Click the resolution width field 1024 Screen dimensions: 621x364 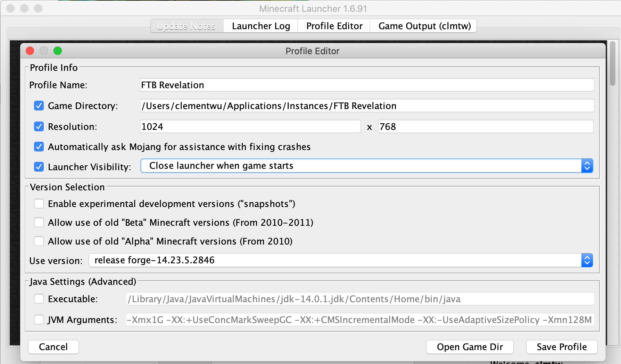tap(250, 126)
